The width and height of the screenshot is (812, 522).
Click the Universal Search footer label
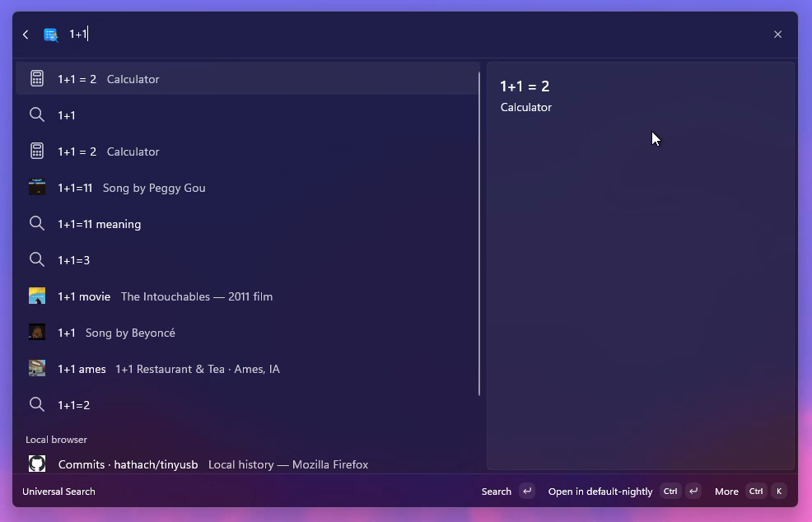pyautogui.click(x=58, y=492)
